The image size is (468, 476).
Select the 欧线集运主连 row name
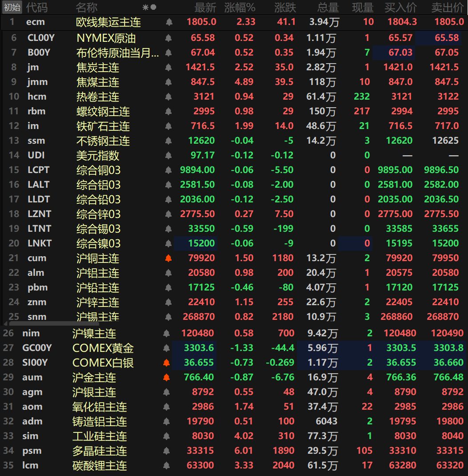click(108, 22)
